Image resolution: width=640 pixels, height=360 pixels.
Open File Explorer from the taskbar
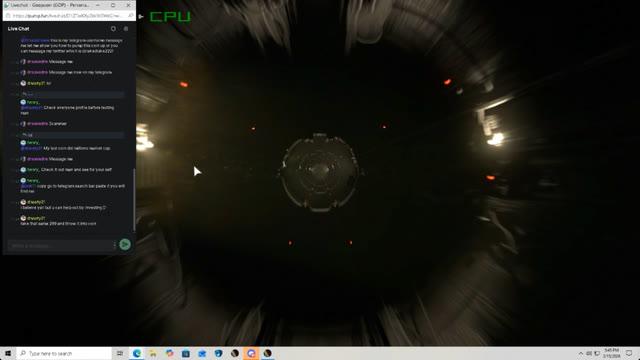coord(153,353)
